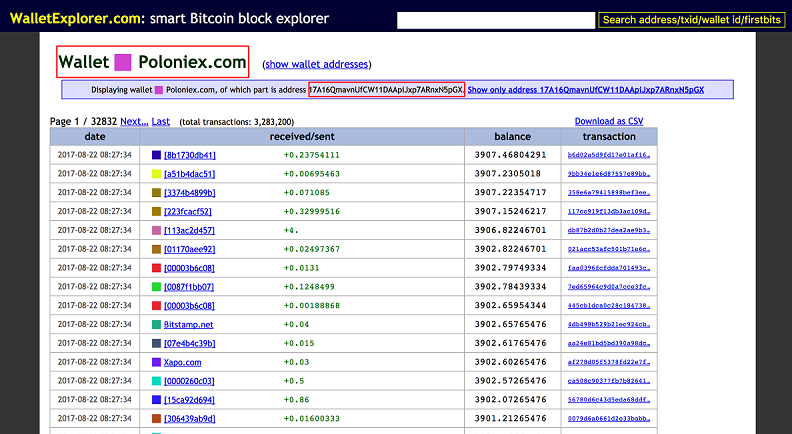The image size is (792, 434).
Task: Open wallet link [223fcacf52]
Action: point(187,212)
